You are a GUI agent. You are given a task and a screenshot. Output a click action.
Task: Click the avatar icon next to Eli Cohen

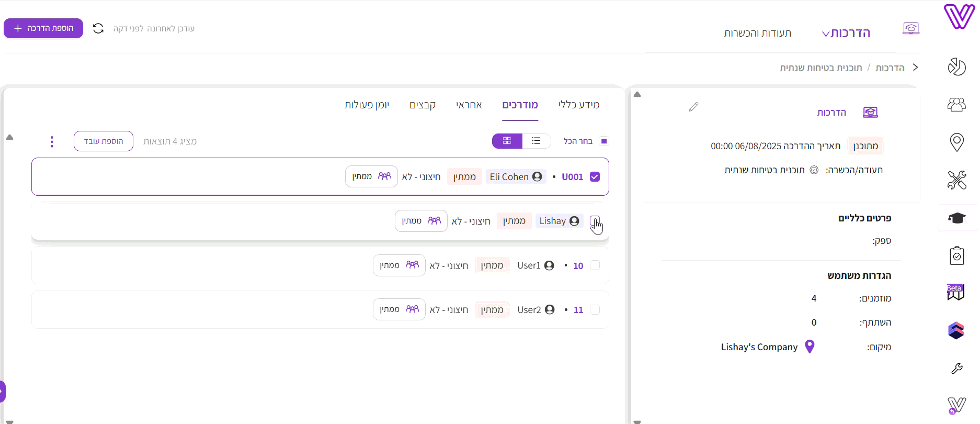click(x=537, y=177)
